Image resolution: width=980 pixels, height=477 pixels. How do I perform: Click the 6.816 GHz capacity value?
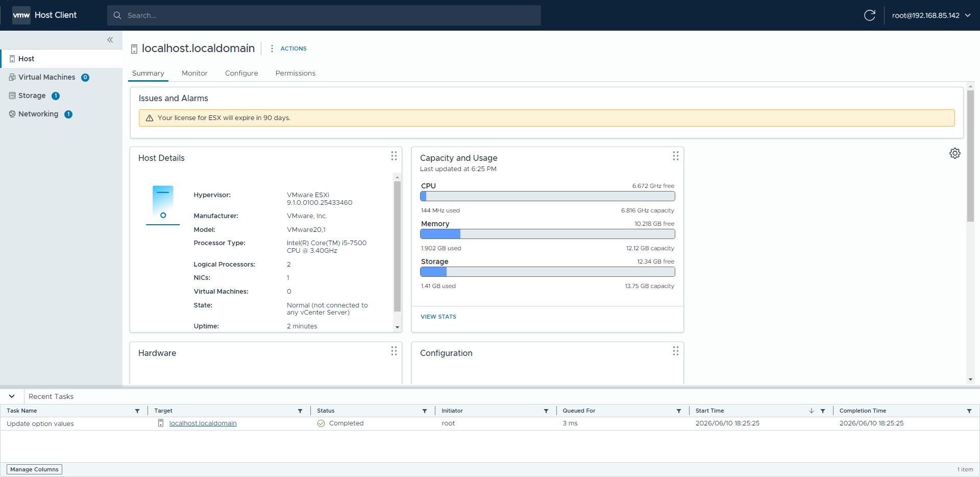tap(648, 210)
